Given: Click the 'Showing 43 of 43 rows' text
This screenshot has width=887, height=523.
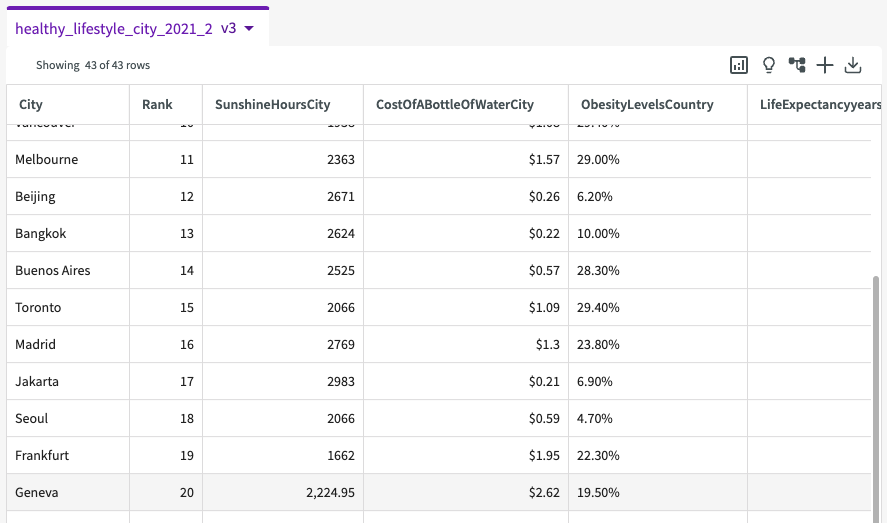Looking at the screenshot, I should coord(93,65).
